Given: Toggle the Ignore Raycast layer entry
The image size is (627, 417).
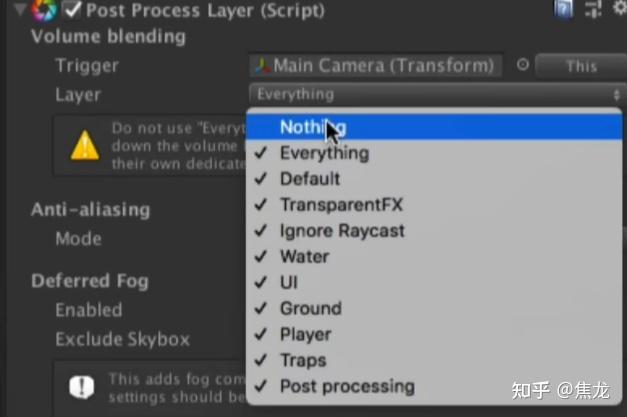Looking at the screenshot, I should [x=342, y=231].
